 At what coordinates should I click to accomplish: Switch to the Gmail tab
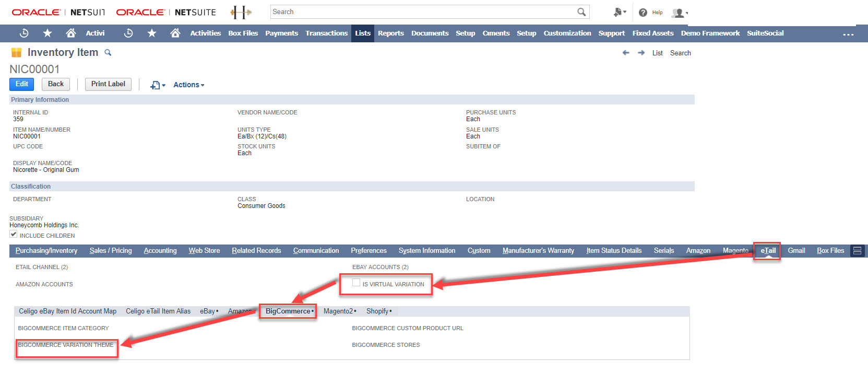pyautogui.click(x=796, y=251)
